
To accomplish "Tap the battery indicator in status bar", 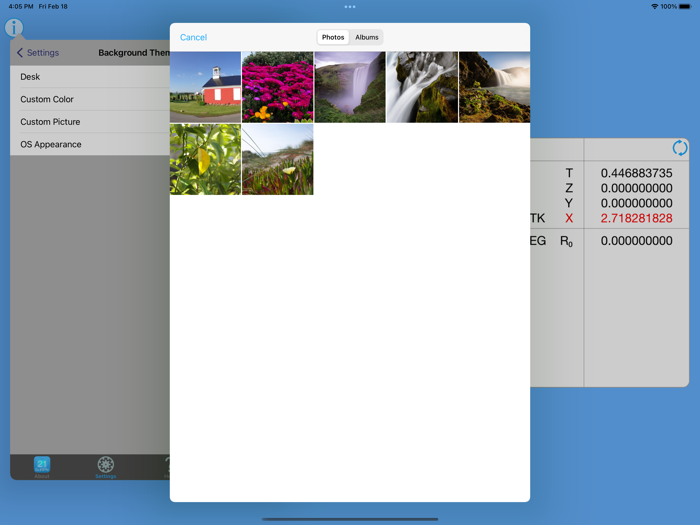I will click(x=685, y=7).
